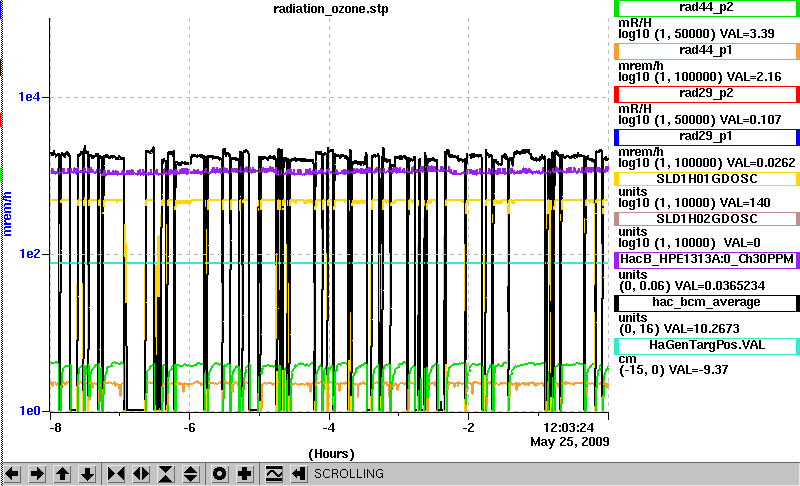This screenshot has height=486, width=800.
Task: Click the VAL=2.16 reading for rad44_p1
Action: 754,77
